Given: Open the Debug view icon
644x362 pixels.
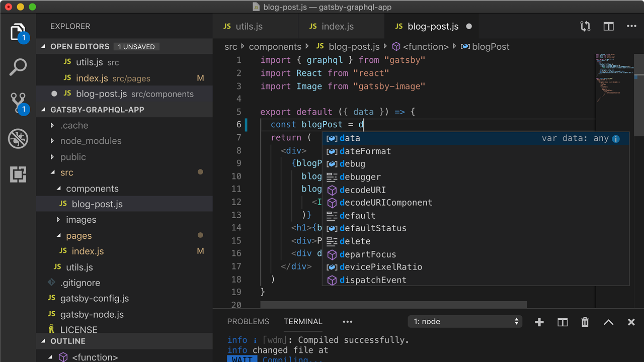Looking at the screenshot, I should [18, 139].
